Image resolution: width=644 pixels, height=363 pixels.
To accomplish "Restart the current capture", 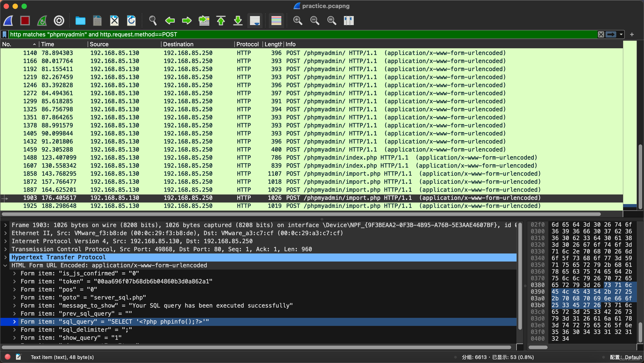I will (x=42, y=21).
